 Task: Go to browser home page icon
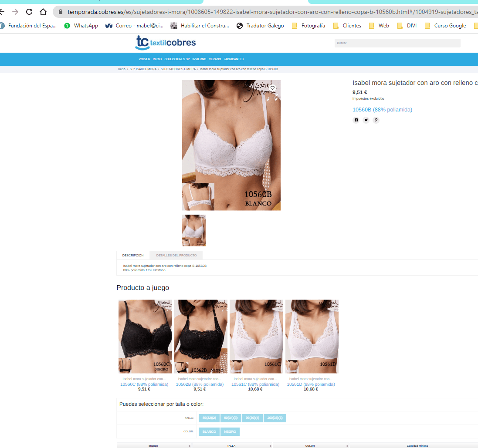pyautogui.click(x=43, y=12)
